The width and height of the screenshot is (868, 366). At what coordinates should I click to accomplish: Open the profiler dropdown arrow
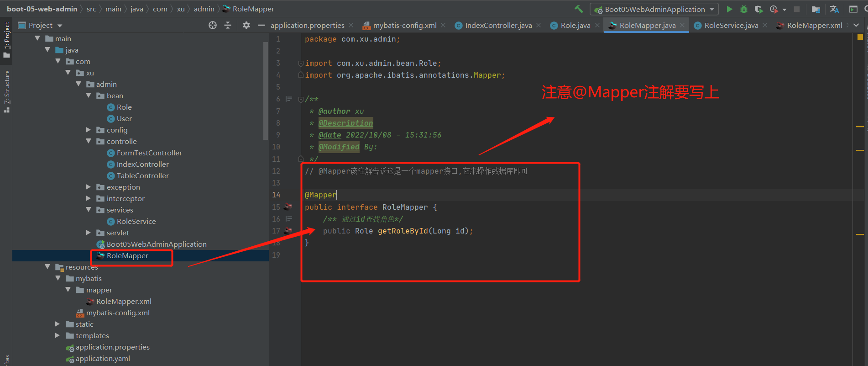(784, 10)
